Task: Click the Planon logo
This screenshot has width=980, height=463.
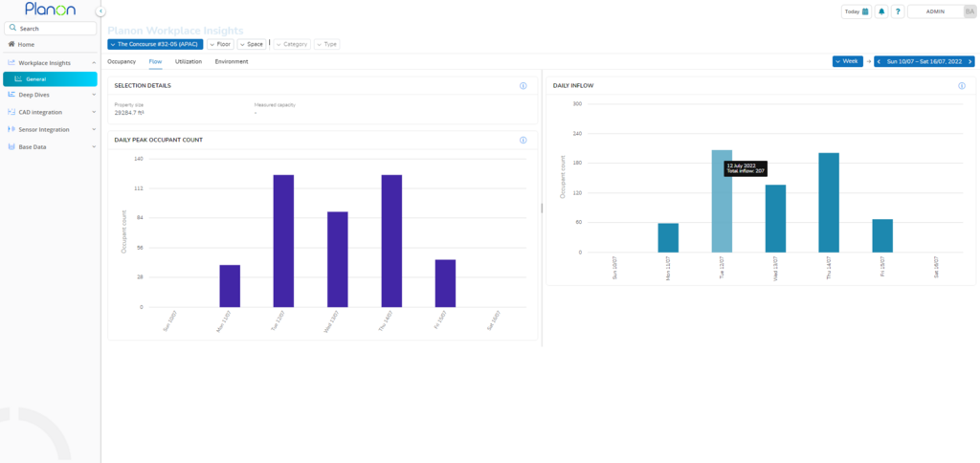Action: click(x=50, y=9)
